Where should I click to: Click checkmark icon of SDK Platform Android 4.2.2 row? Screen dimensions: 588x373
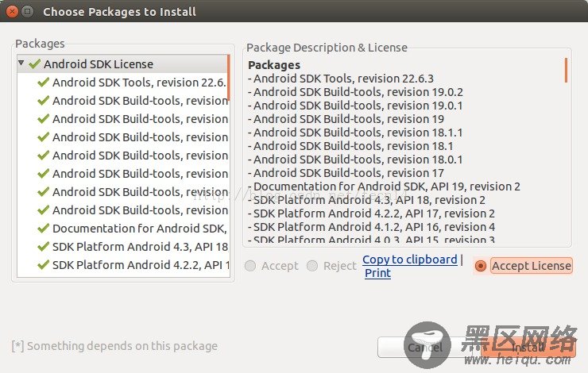point(43,265)
